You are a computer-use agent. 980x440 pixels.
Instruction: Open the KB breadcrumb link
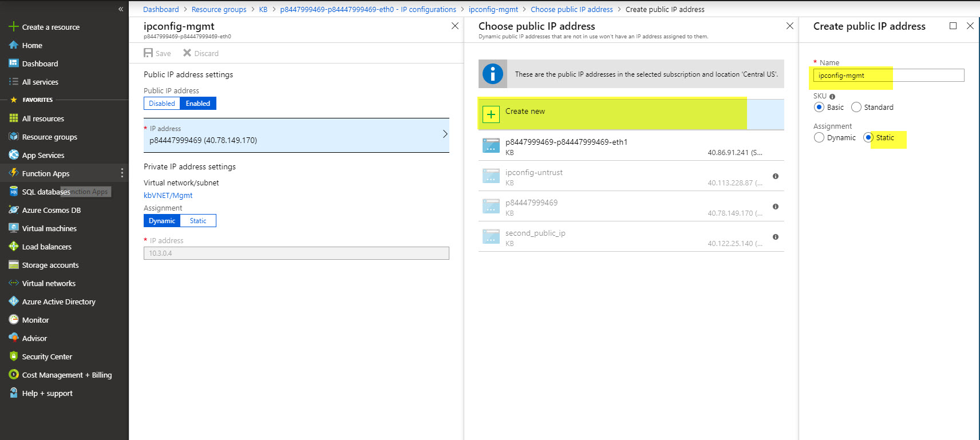click(263, 9)
